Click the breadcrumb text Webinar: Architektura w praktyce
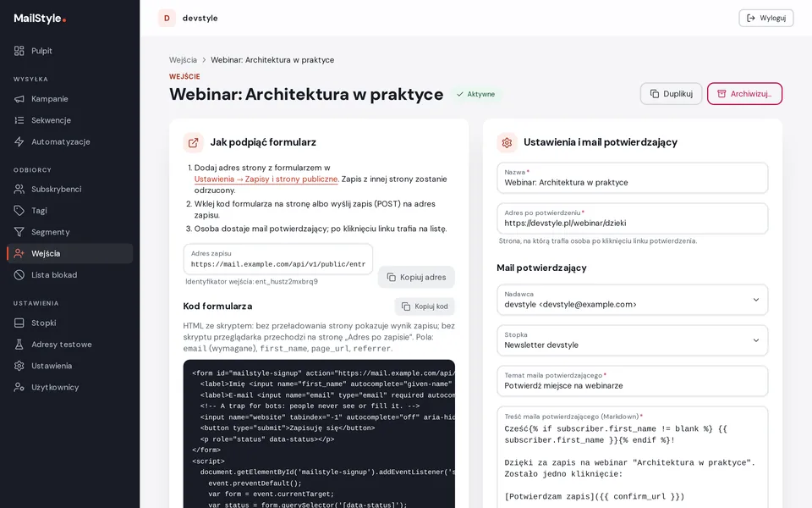The height and width of the screenshot is (508, 812). pyautogui.click(x=272, y=59)
